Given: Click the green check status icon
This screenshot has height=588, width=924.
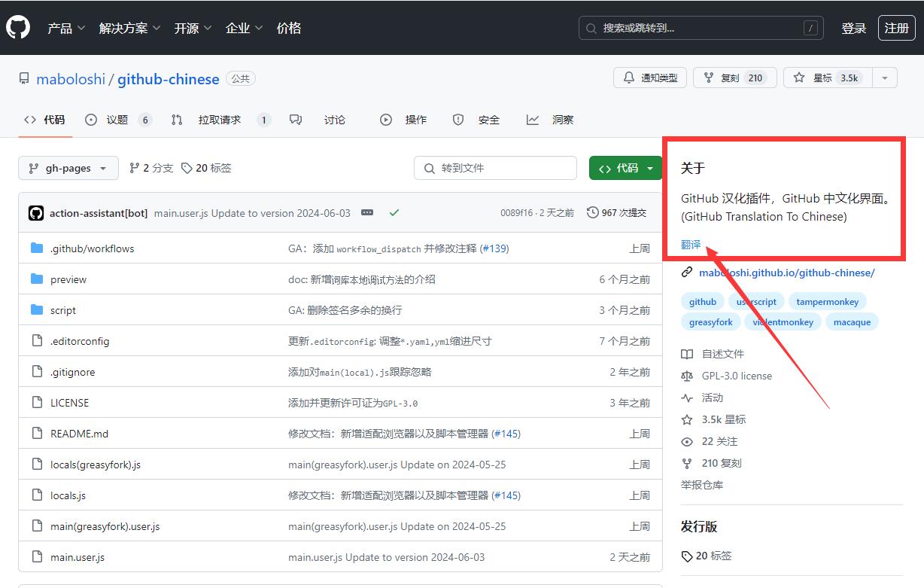Looking at the screenshot, I should pos(394,213).
